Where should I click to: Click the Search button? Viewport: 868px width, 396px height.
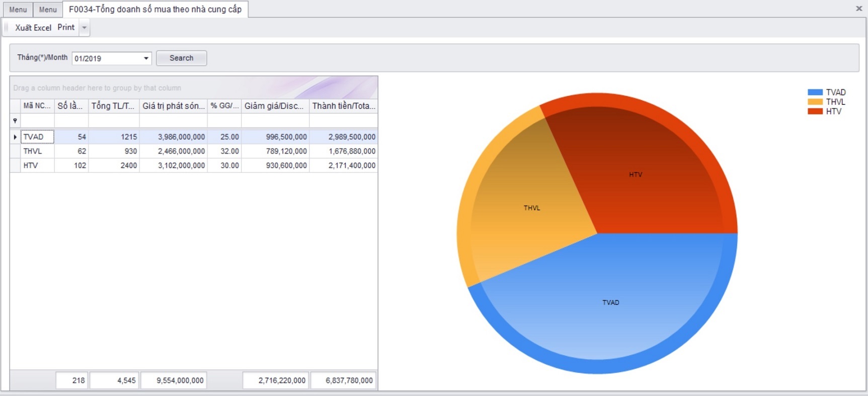pyautogui.click(x=181, y=58)
